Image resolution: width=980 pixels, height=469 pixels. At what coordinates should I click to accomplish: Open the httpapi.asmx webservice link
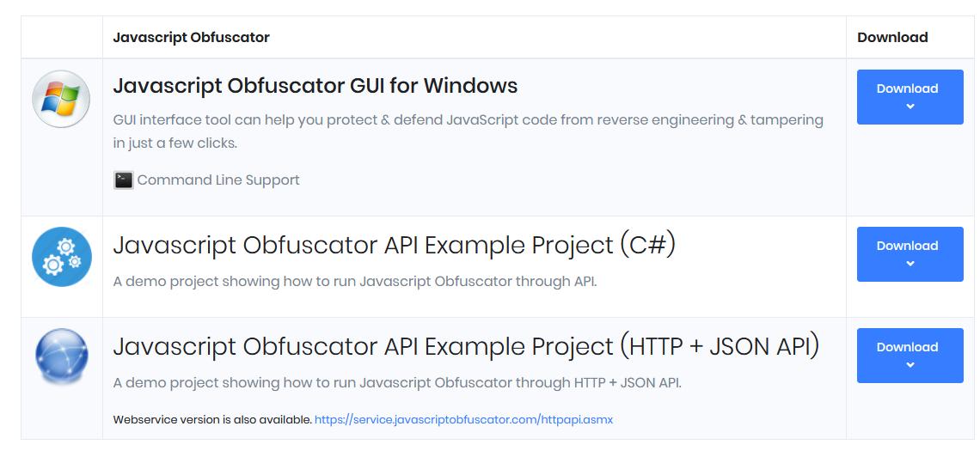click(463, 420)
